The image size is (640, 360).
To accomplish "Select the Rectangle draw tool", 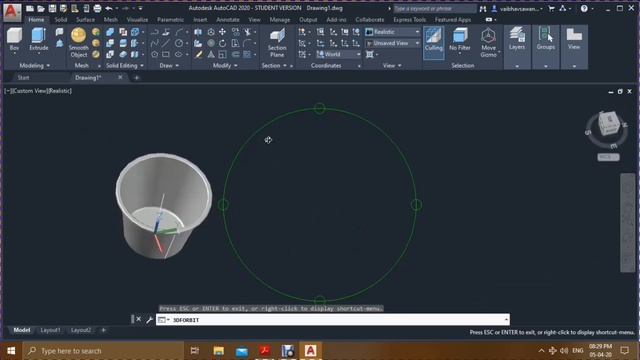I will coord(166,54).
